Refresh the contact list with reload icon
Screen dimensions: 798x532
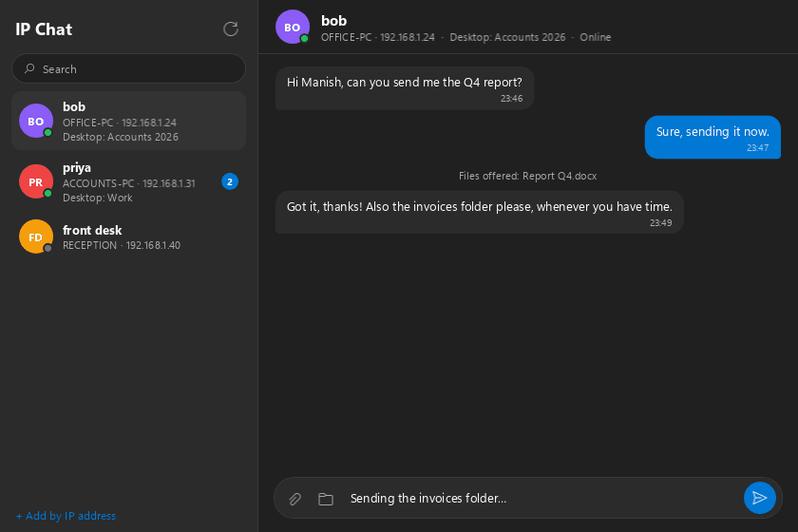(231, 29)
